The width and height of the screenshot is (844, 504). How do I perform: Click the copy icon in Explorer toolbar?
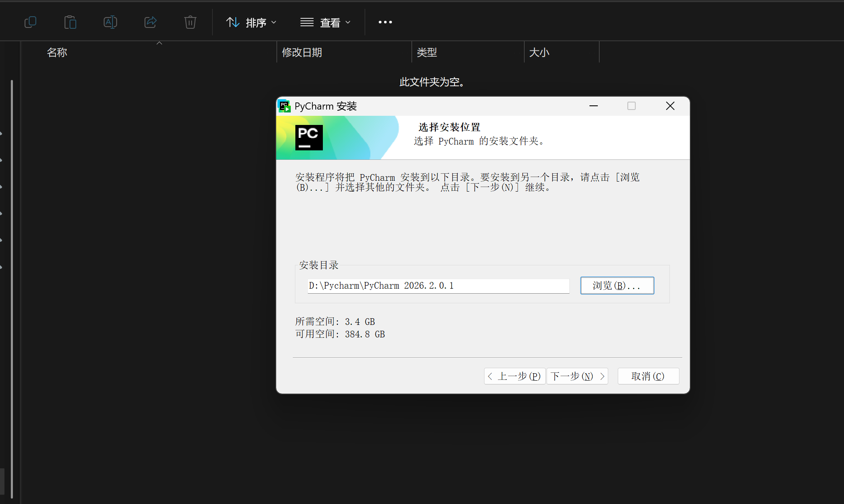coord(30,22)
